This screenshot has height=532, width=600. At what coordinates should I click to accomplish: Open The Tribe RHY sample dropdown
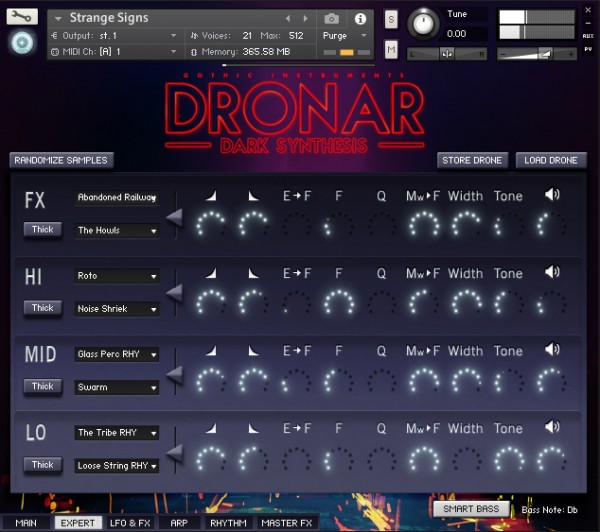pyautogui.click(x=117, y=432)
